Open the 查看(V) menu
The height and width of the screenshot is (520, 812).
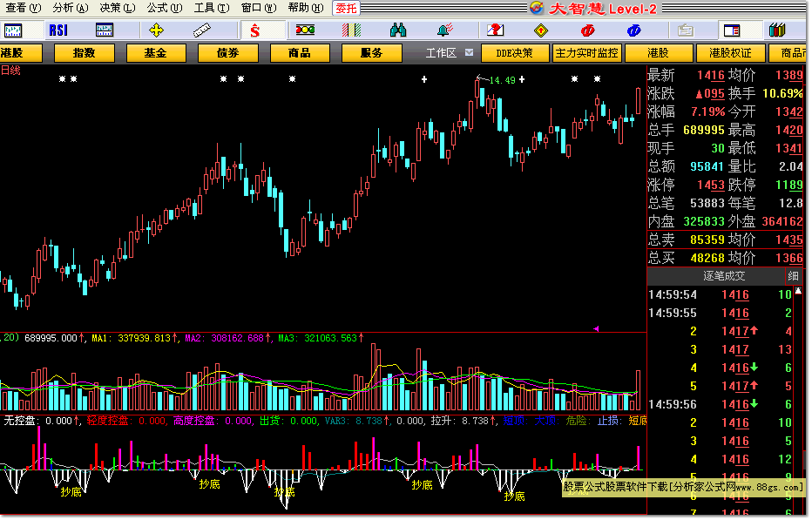click(23, 8)
